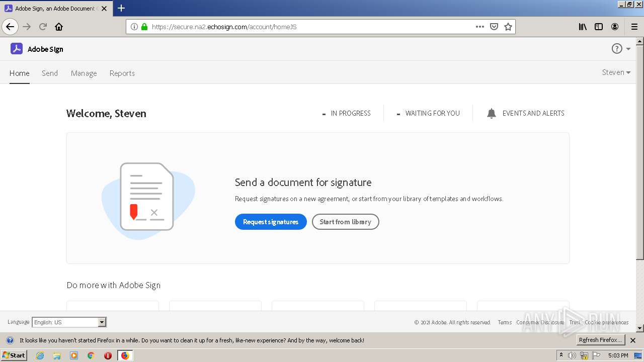Open the Trust footer link
Screen dimensions: 644x362
(575, 322)
